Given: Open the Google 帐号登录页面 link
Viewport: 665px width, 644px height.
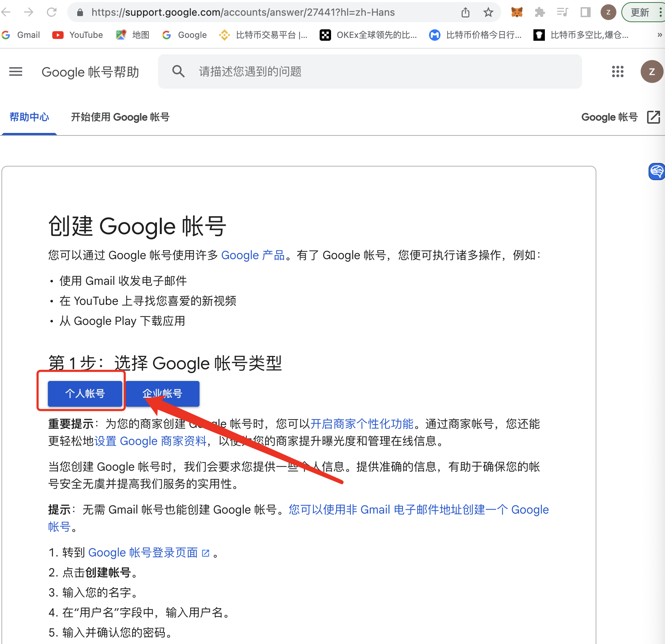Looking at the screenshot, I should pos(149,553).
